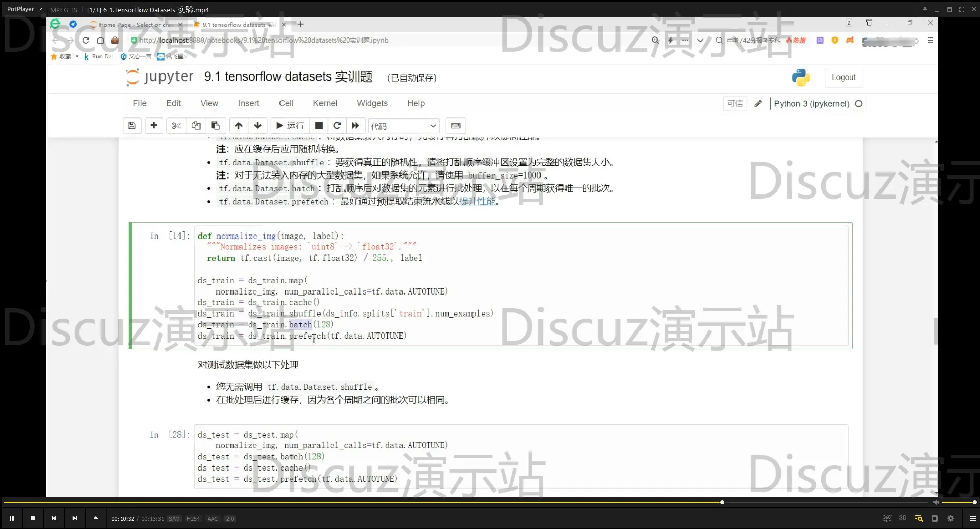This screenshot has width=980, height=529.
Task: Paste cells below icon in Jupyter toolbar
Action: (215, 126)
